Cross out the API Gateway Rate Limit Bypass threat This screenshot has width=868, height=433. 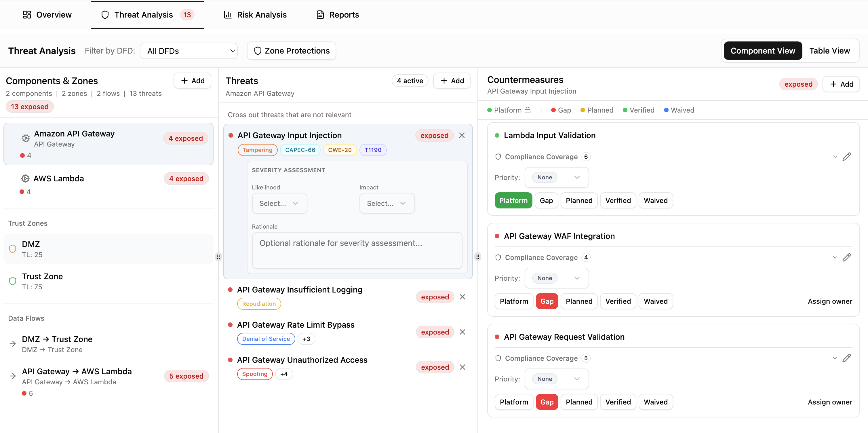(x=463, y=332)
